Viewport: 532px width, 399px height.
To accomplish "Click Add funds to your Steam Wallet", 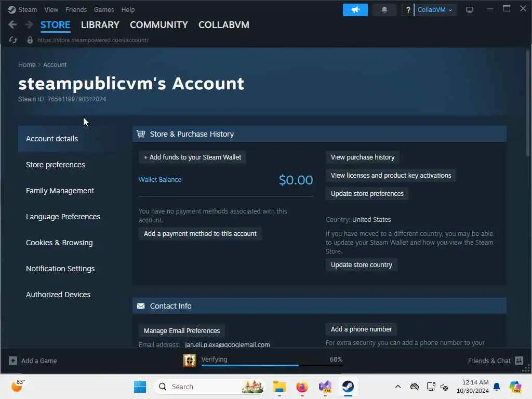I will click(x=192, y=157).
